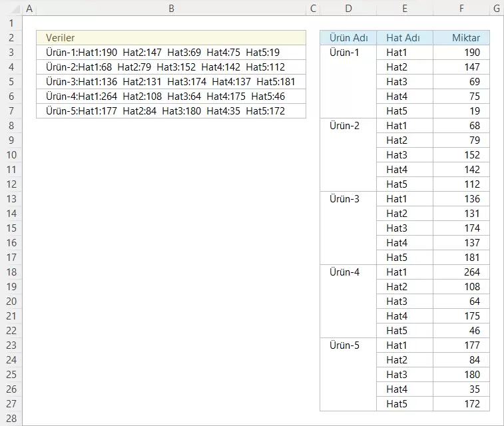
Task: Select all cells via corner triangle
Action: 11,9
